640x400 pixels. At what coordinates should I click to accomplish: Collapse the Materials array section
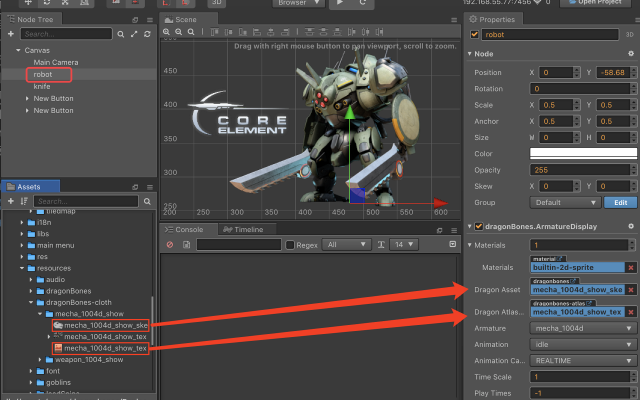click(469, 245)
